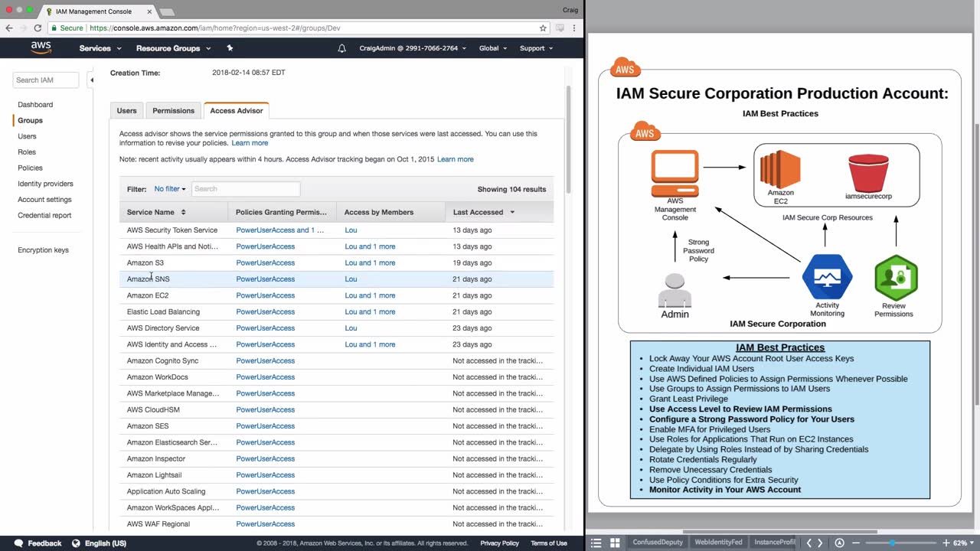Click the Feedback speech bubble icon
The image size is (980, 551).
(x=18, y=543)
